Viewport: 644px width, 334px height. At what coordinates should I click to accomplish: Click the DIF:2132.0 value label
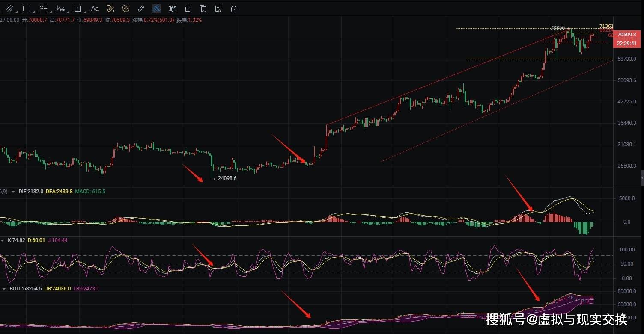coord(31,192)
